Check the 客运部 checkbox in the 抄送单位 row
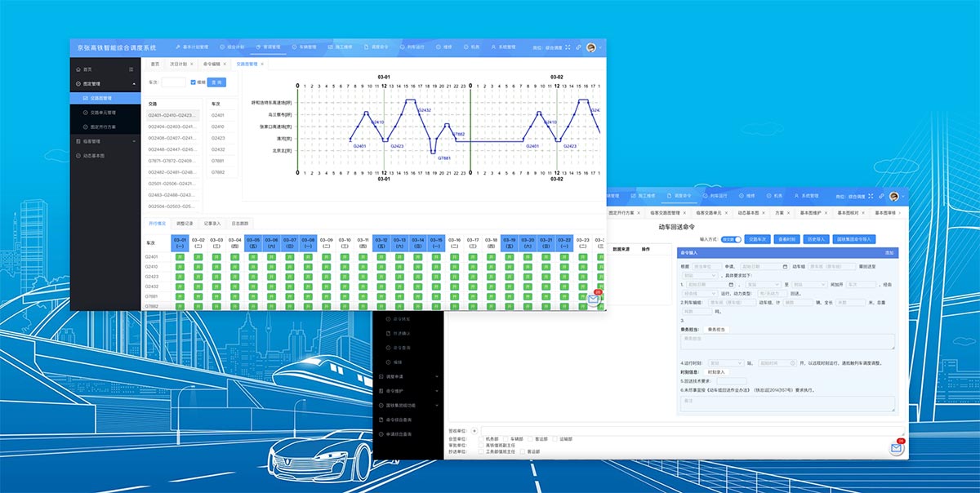This screenshot has height=493, width=980. (523, 451)
